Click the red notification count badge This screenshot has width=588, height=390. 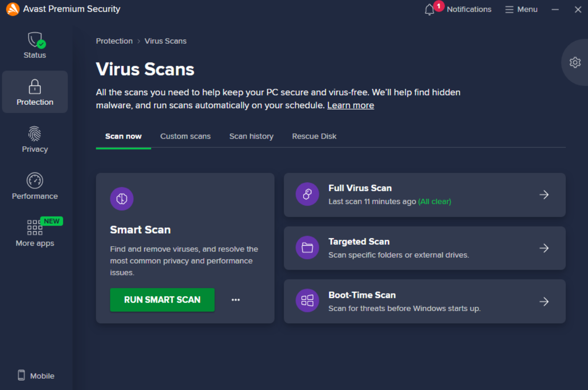(439, 6)
